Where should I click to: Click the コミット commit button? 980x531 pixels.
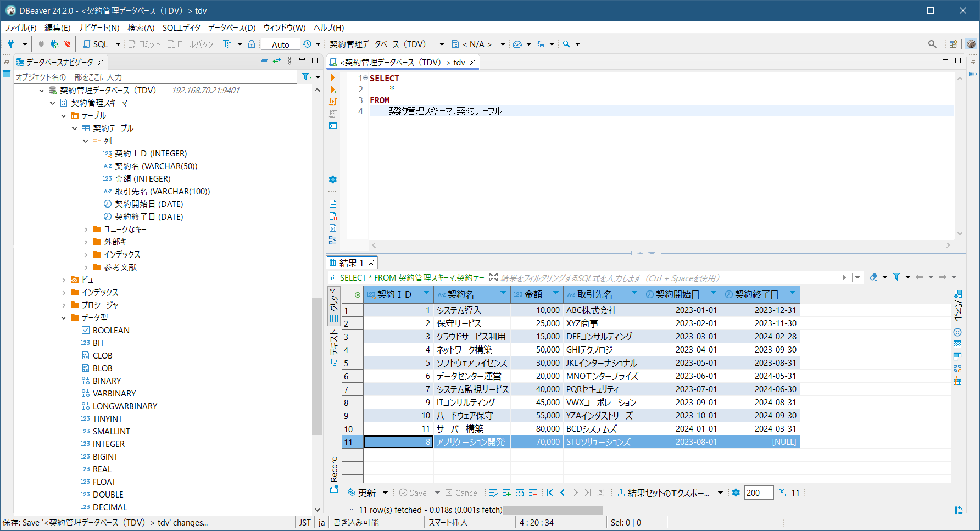coord(144,44)
